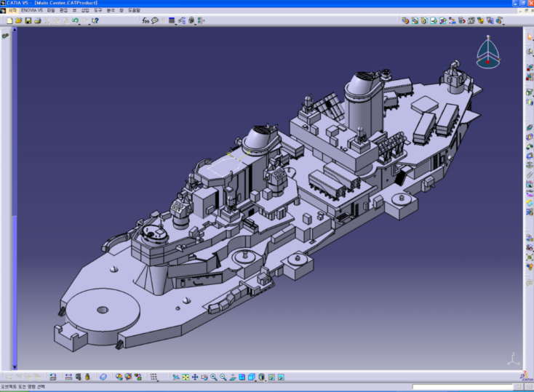This screenshot has width=534, height=392.
Task: Toggle the Swap Visible Space view
Action: (x=281, y=377)
